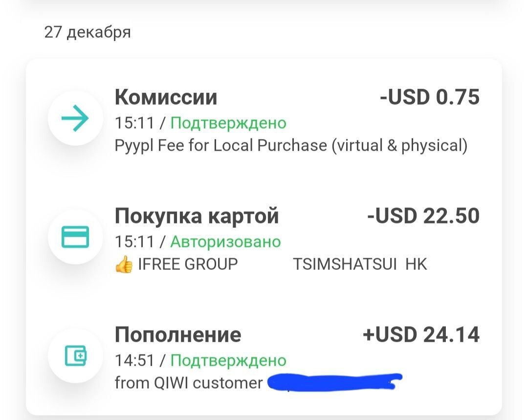Tap the blue redacted customer name
The height and width of the screenshot is (420, 528).
pos(335,382)
